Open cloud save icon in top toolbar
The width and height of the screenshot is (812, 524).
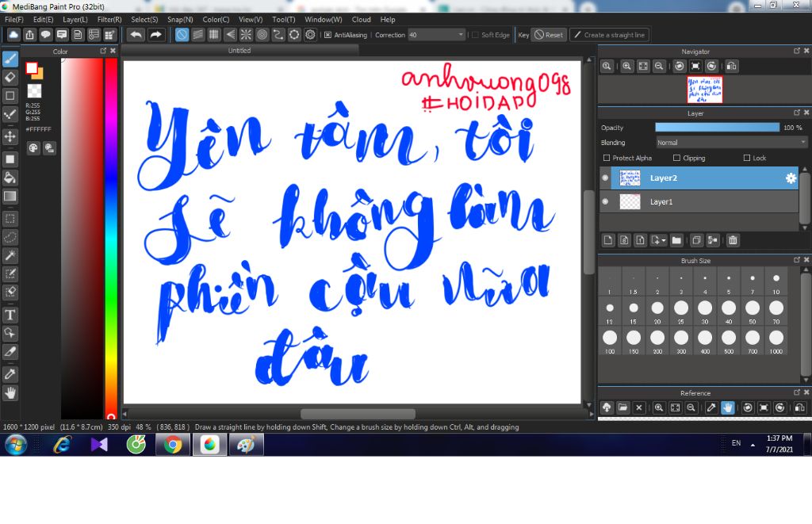coord(13,35)
